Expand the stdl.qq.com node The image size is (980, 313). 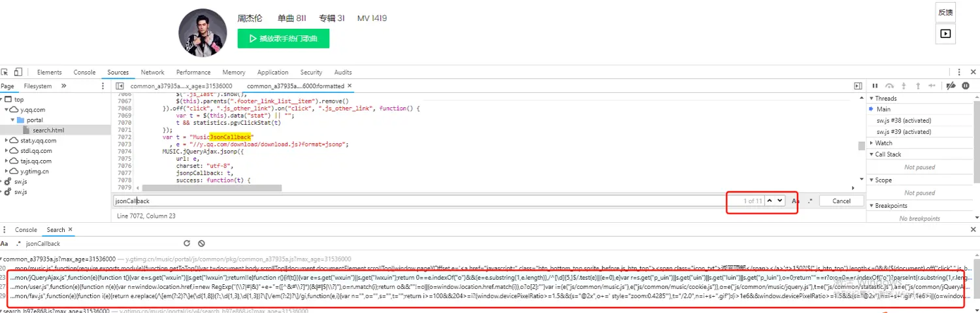(7, 151)
